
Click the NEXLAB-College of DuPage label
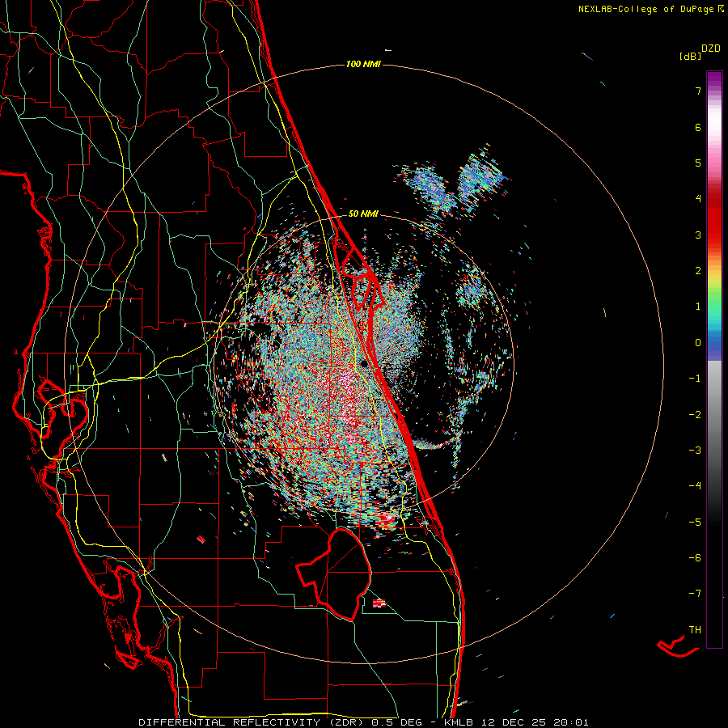[646, 9]
